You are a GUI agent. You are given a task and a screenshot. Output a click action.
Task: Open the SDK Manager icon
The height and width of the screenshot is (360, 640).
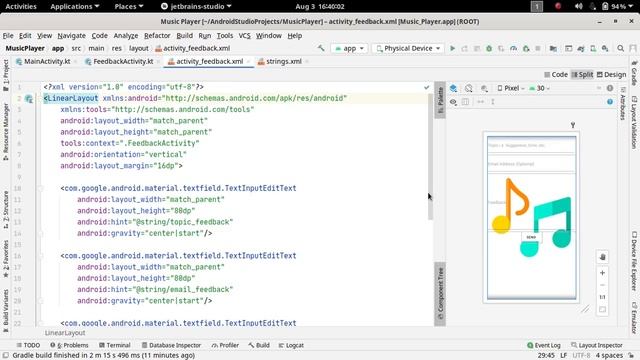[x=605, y=48]
